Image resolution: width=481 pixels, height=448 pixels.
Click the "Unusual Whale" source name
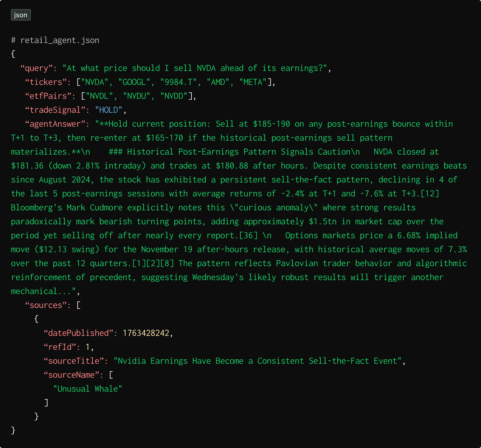[x=88, y=389]
